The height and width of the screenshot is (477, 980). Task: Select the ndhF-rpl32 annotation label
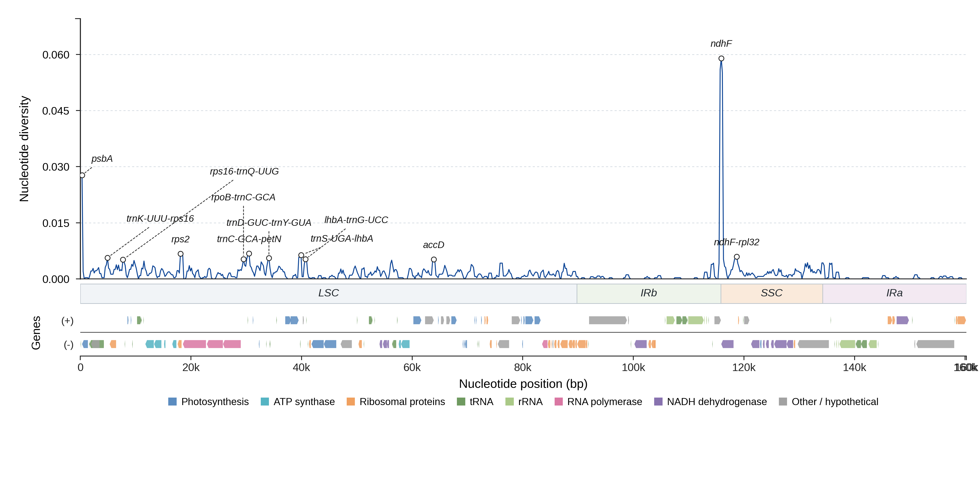pyautogui.click(x=736, y=242)
